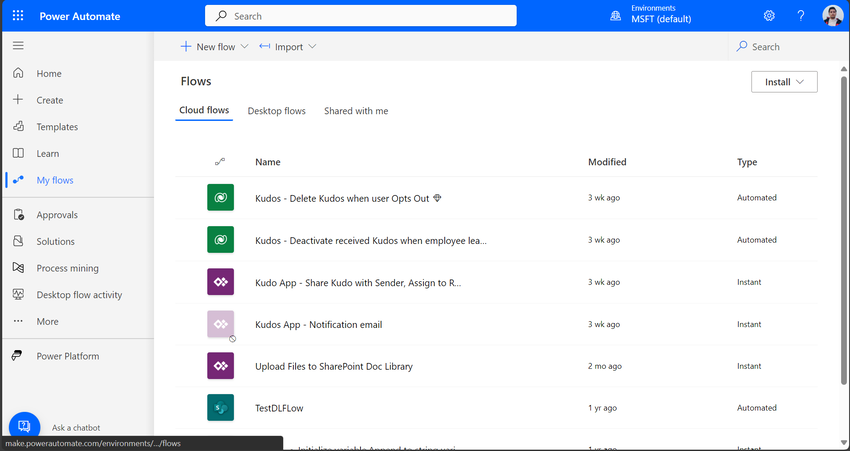The width and height of the screenshot is (850, 451).
Task: Click the Power Platform icon in sidebar
Action: pyautogui.click(x=18, y=356)
